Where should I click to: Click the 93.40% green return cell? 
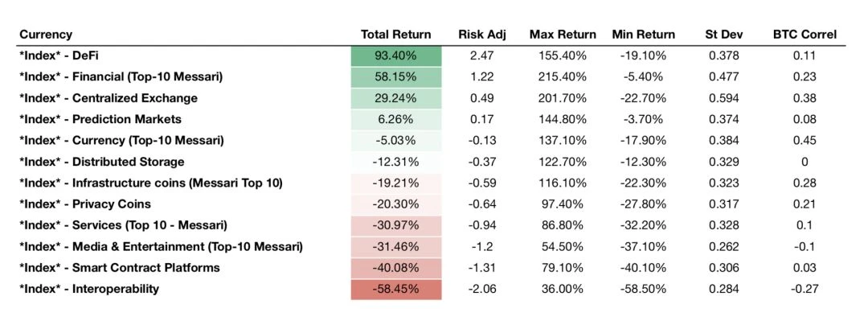(396, 56)
